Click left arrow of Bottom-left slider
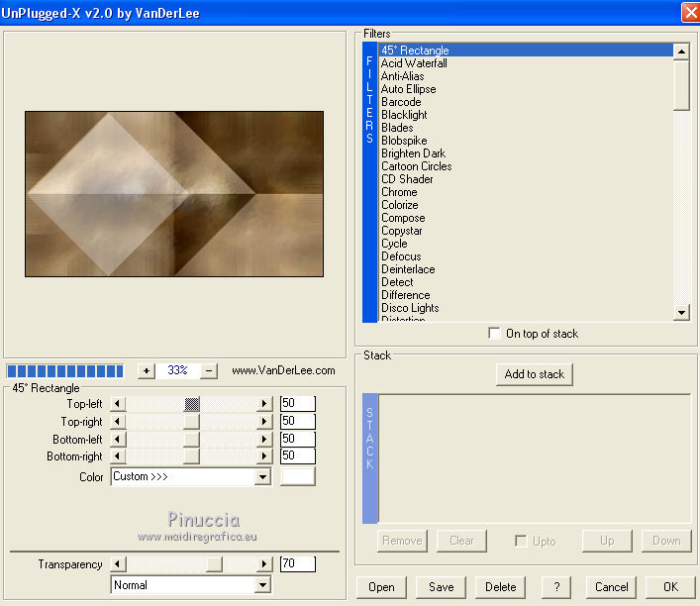Image resolution: width=700 pixels, height=606 pixels. coord(118,439)
